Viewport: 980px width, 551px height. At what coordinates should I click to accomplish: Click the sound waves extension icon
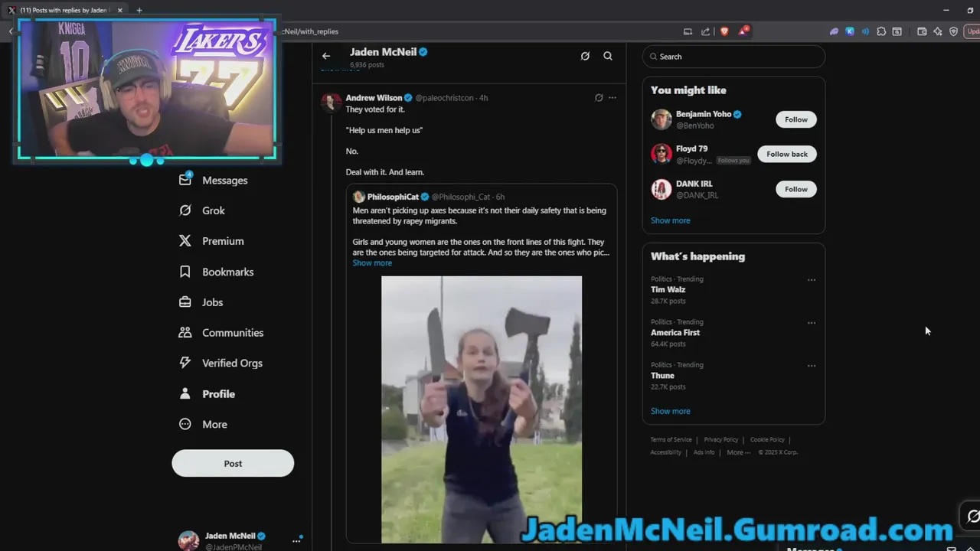point(865,31)
